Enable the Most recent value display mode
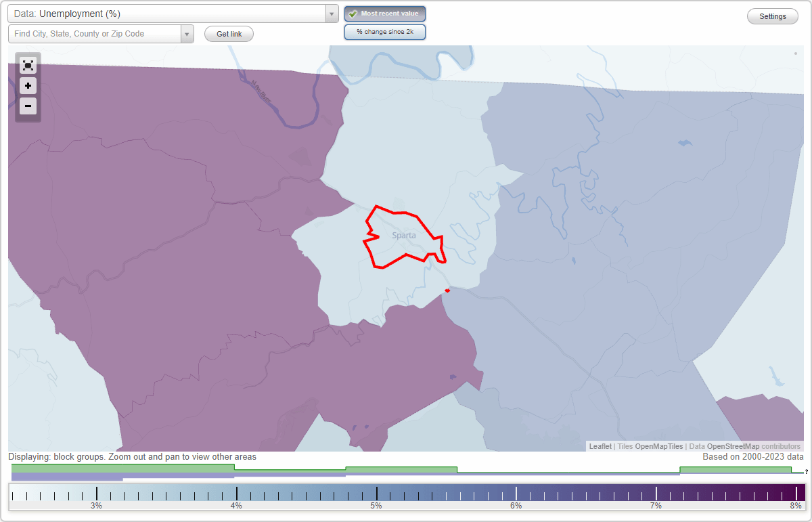812x522 pixels. (384, 13)
